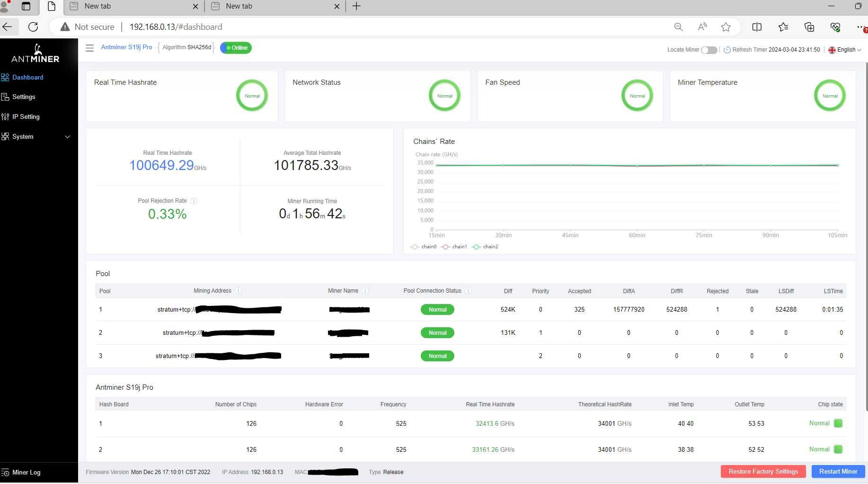
Task: Reload the page with the refresh icon
Action: (33, 27)
